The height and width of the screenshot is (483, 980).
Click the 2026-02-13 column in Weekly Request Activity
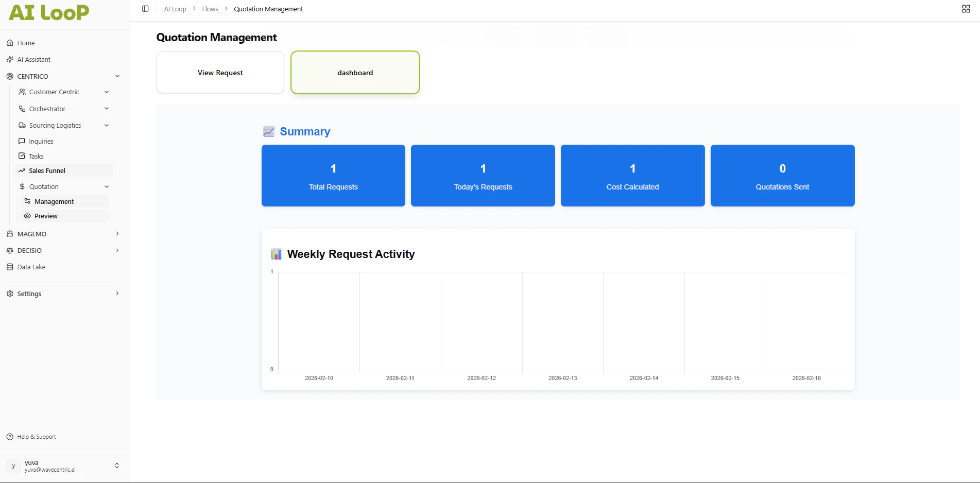562,320
